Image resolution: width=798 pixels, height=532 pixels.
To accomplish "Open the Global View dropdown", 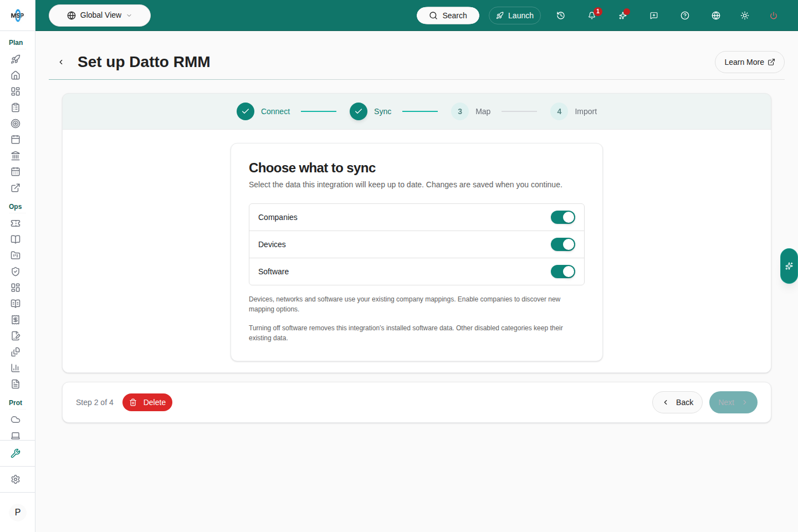I will [100, 16].
